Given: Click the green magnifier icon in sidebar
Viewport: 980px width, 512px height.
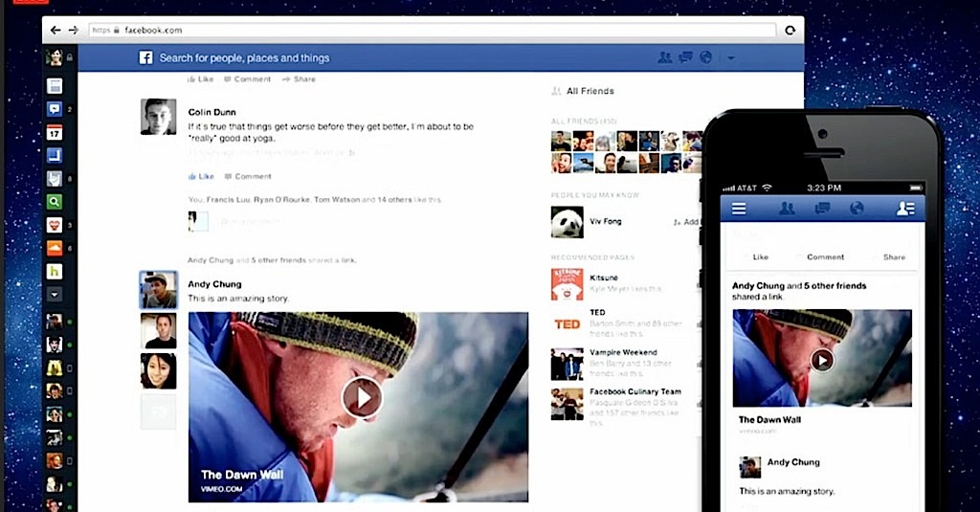Looking at the screenshot, I should click(x=55, y=202).
